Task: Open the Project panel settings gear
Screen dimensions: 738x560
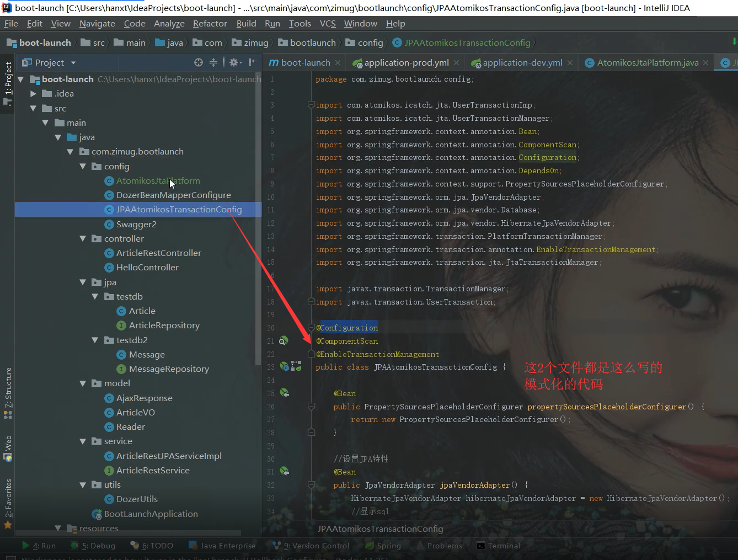Action: point(236,62)
